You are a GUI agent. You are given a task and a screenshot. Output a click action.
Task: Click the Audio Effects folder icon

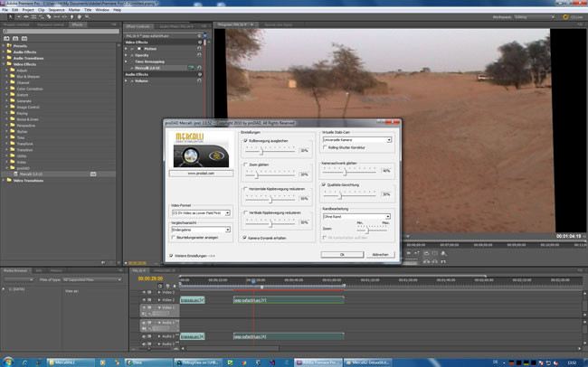click(x=9, y=52)
